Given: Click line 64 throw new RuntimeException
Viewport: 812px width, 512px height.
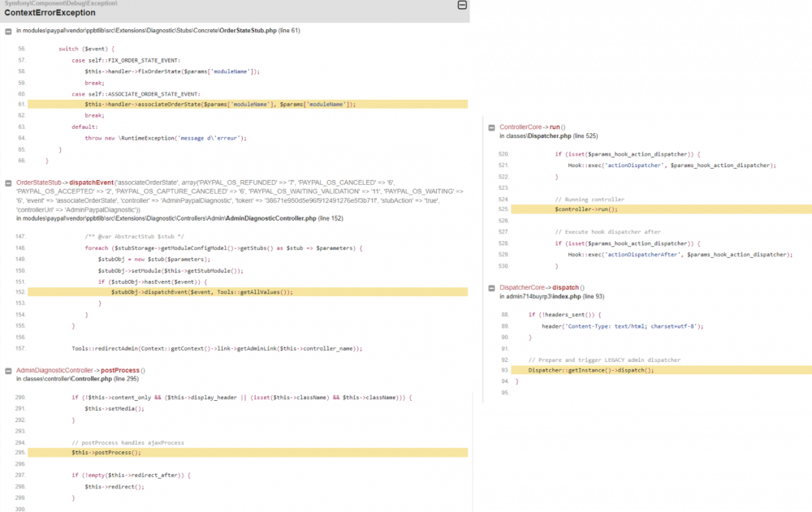Looking at the screenshot, I should 166,138.
